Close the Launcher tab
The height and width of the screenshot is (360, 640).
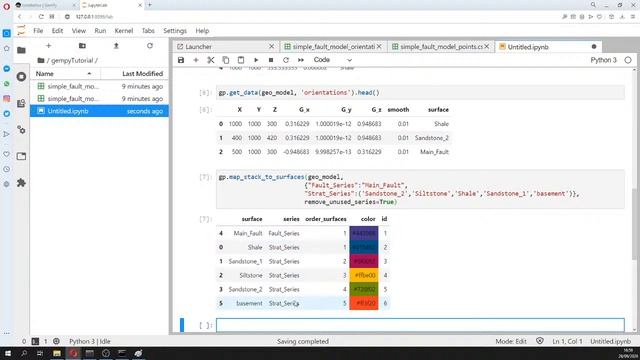pyautogui.click(x=271, y=47)
